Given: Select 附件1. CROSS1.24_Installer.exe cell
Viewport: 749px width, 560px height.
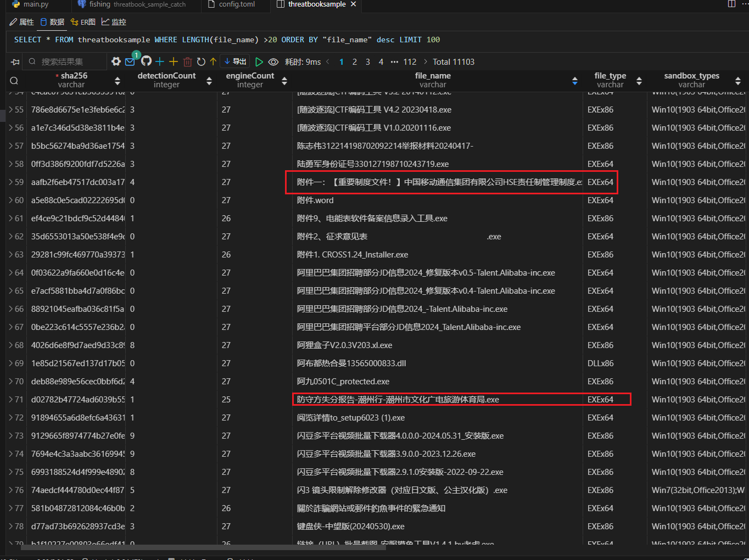Looking at the screenshot, I should 438,255.
